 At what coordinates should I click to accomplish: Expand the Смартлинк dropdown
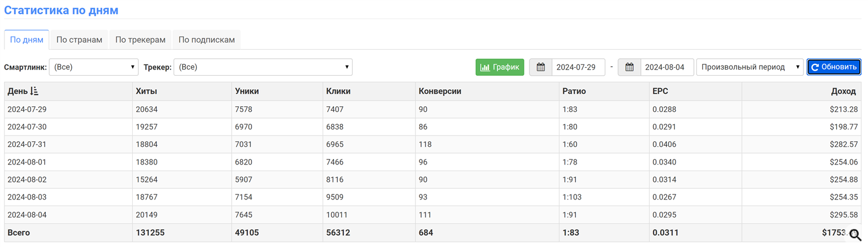pos(94,67)
